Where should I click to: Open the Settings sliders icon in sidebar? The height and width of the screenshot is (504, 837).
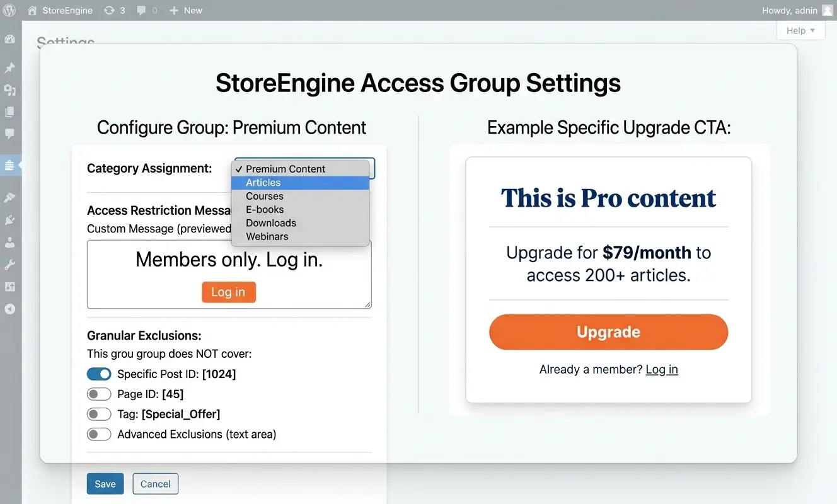pyautogui.click(x=9, y=287)
